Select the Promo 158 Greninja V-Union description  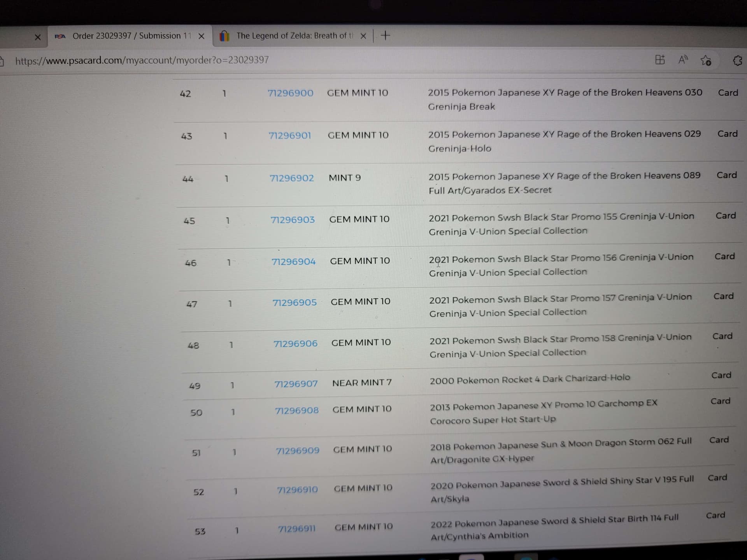tap(561, 346)
